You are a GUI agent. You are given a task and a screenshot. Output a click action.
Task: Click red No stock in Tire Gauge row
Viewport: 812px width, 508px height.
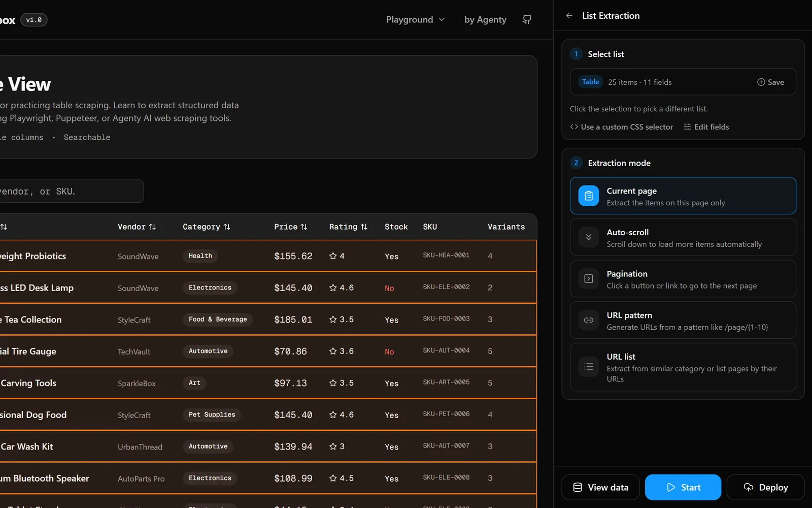click(x=389, y=352)
